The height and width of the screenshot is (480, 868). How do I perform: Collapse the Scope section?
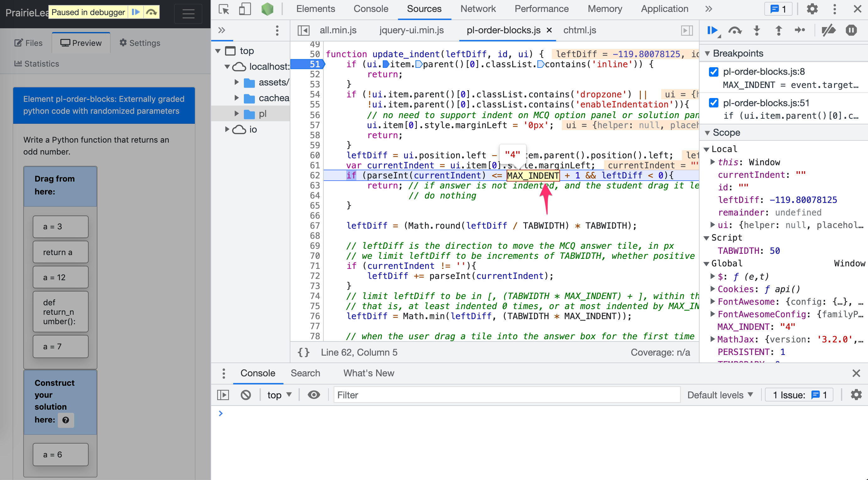pos(707,132)
